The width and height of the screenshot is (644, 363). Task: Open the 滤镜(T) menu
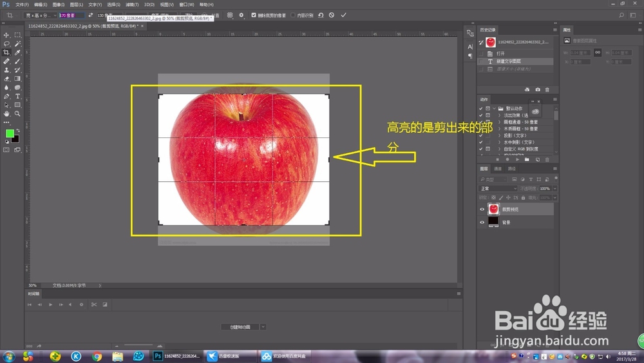132,5
